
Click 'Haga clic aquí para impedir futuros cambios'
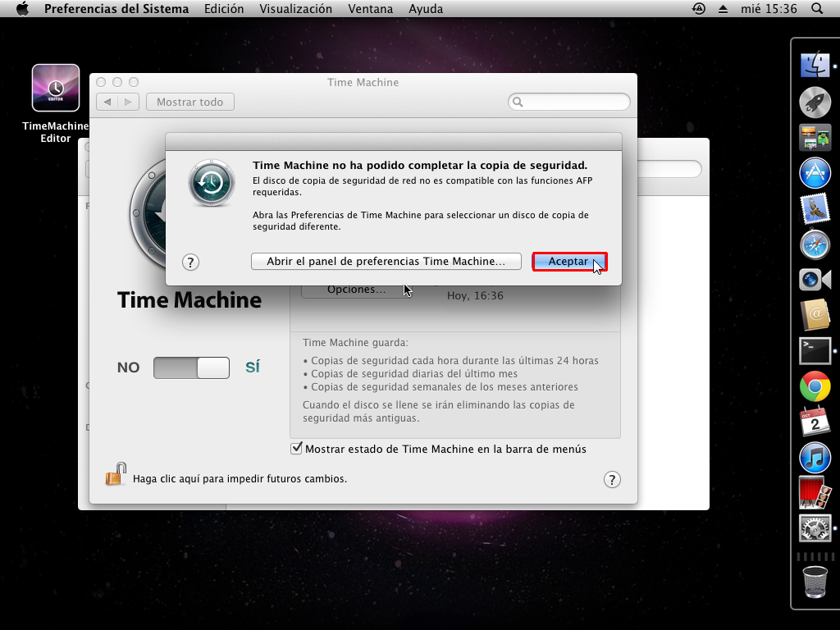[x=240, y=479]
